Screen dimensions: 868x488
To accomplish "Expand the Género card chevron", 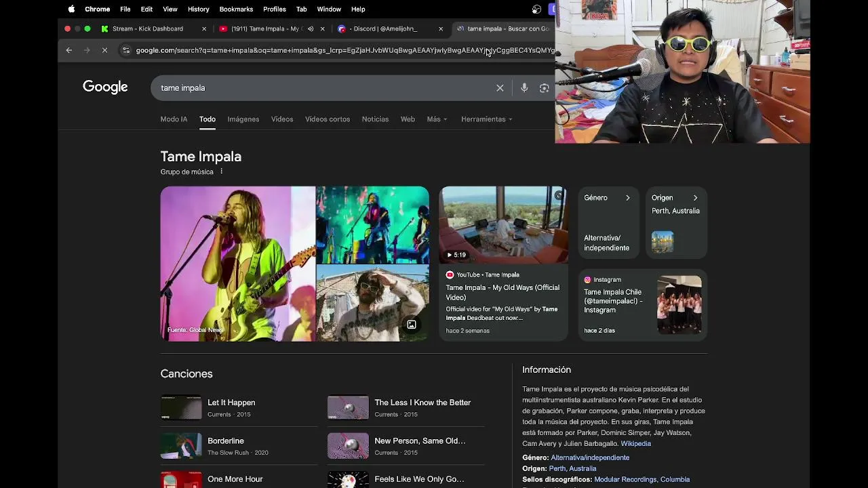I will (627, 198).
